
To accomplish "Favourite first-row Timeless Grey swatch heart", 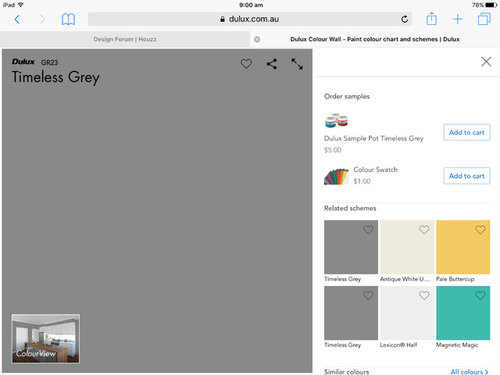I will tap(368, 229).
